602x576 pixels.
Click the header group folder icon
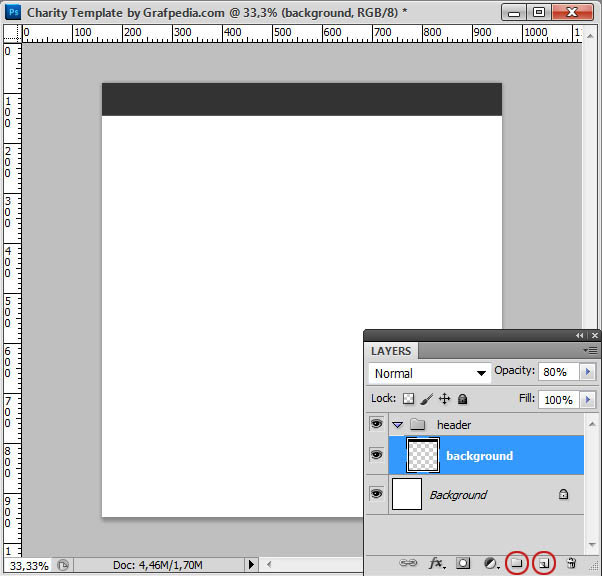417,424
